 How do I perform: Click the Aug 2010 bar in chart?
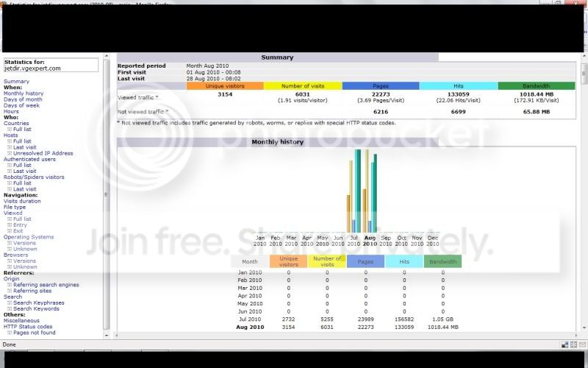point(370,191)
